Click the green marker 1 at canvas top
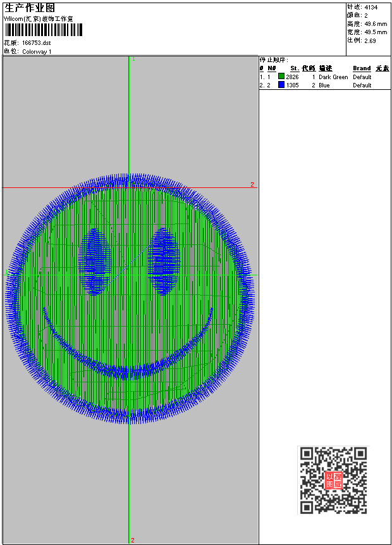The image size is (392, 545). click(x=133, y=59)
